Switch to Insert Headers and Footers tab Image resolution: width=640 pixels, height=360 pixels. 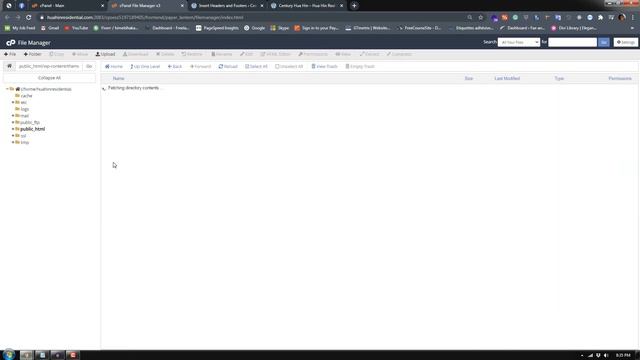(x=227, y=6)
